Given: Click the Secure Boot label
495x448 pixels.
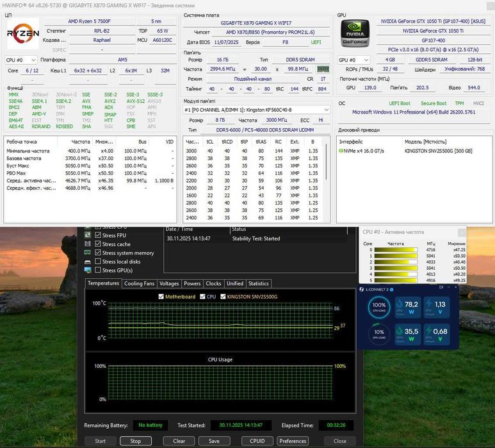Looking at the screenshot, I should [434, 103].
